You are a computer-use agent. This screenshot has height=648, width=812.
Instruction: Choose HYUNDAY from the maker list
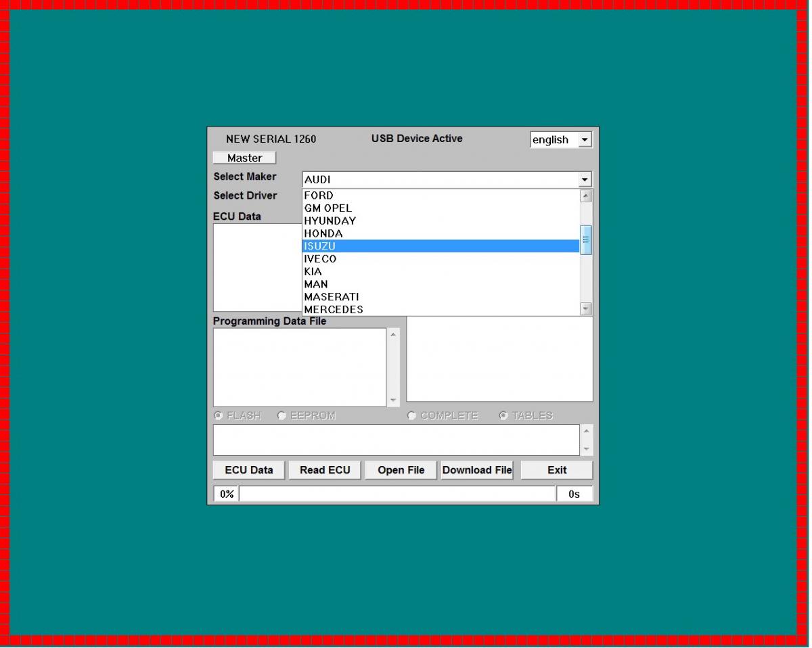point(441,221)
